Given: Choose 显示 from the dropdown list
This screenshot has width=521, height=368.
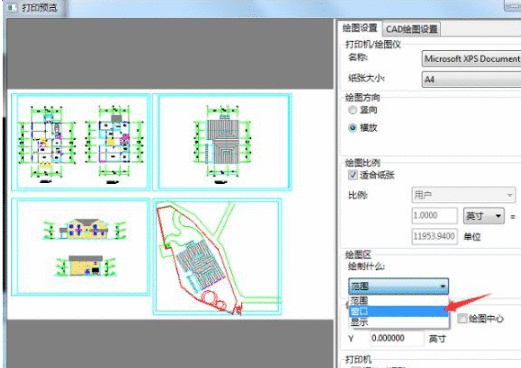Looking at the screenshot, I should point(398,322).
